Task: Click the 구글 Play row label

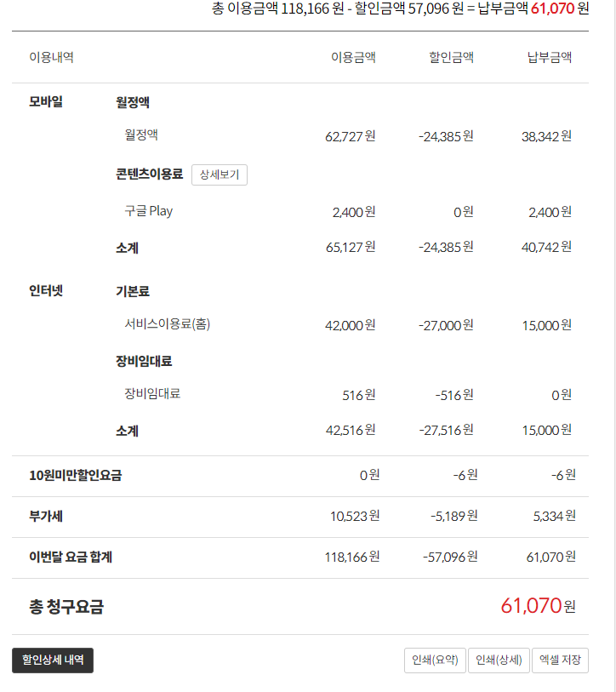Action: 149,211
